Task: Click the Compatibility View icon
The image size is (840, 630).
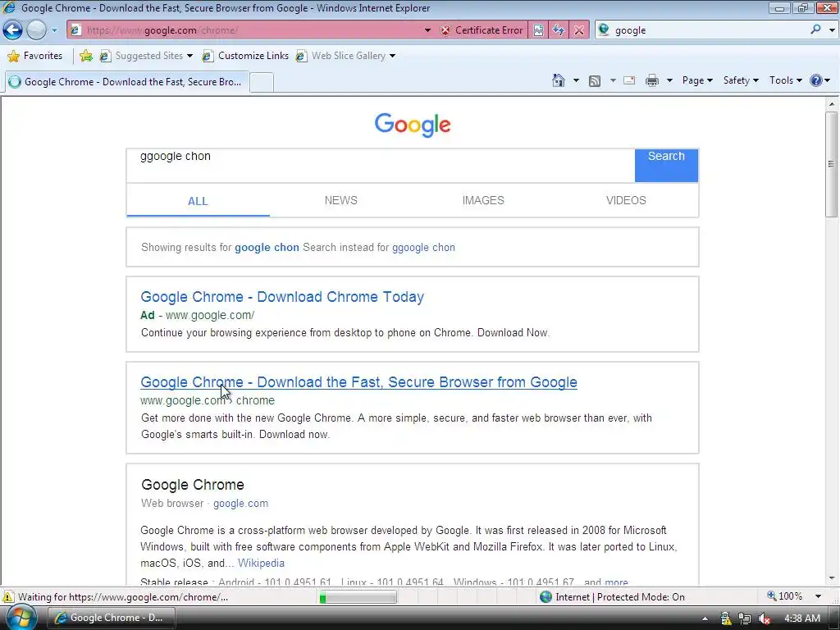Action: 538,30
